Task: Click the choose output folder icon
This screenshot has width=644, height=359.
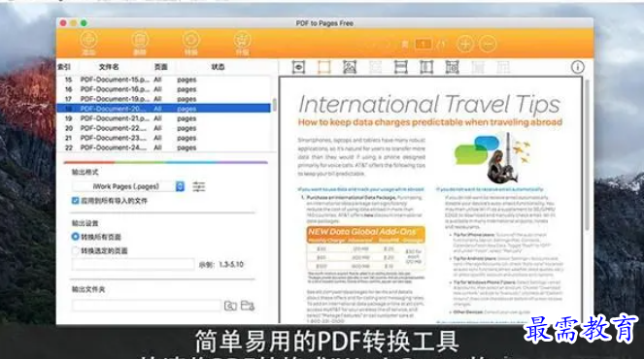Action: coord(248,306)
